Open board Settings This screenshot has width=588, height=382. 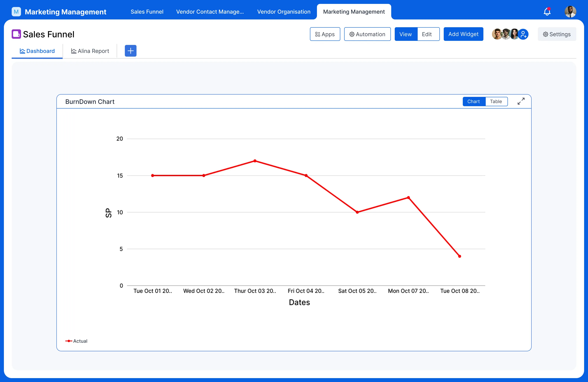pos(557,34)
